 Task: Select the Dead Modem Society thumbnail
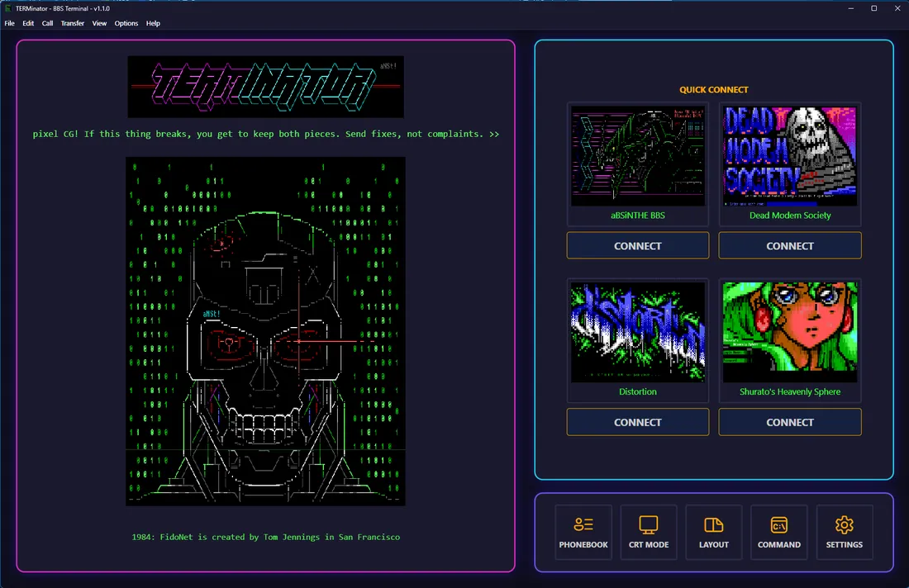point(789,156)
